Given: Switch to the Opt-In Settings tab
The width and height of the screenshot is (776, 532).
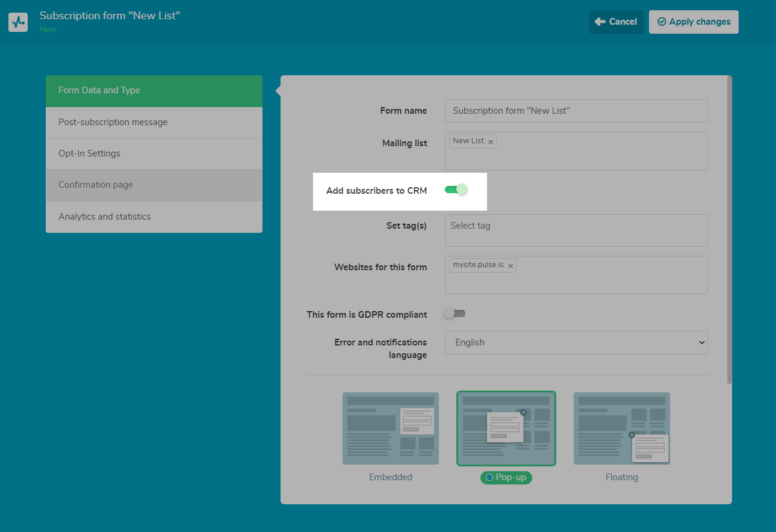Looking at the screenshot, I should pos(154,153).
